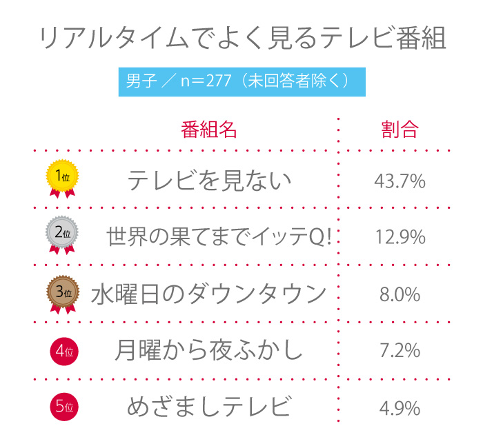Select 月曜から夜ふかし program name
Screen dimensions: 483x448
pos(208,351)
